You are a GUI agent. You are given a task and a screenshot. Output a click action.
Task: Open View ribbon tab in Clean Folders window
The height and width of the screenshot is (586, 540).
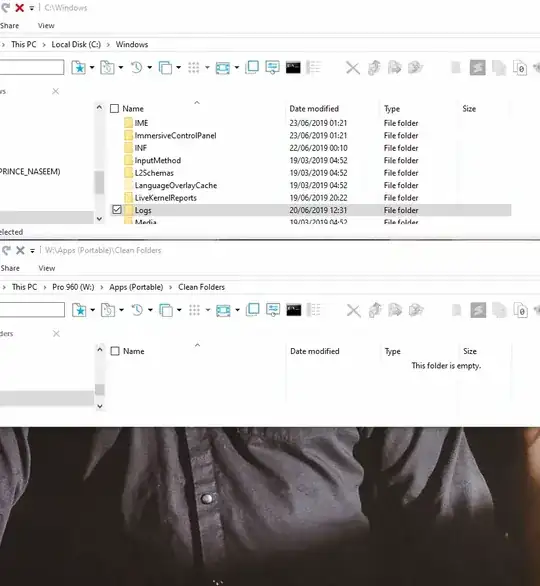coord(47,268)
